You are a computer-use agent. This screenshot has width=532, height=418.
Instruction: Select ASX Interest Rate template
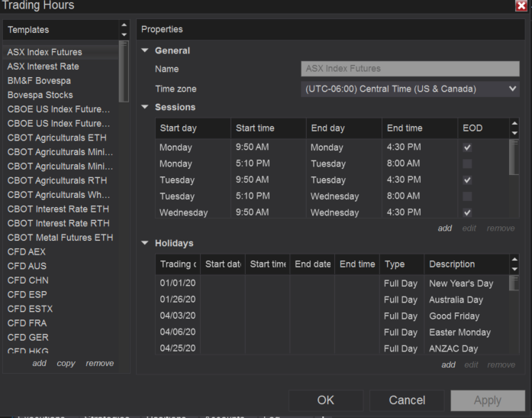(61, 66)
